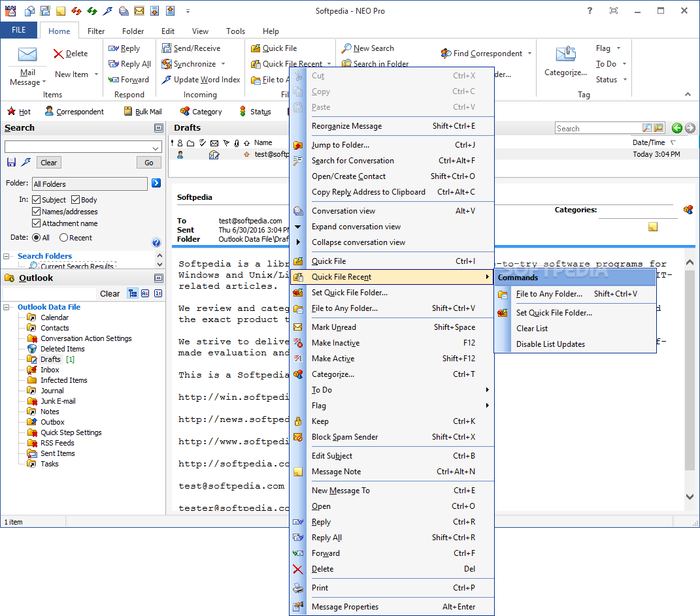The height and width of the screenshot is (616, 700).
Task: Collapse the Search Folders tree node
Action: [7, 256]
